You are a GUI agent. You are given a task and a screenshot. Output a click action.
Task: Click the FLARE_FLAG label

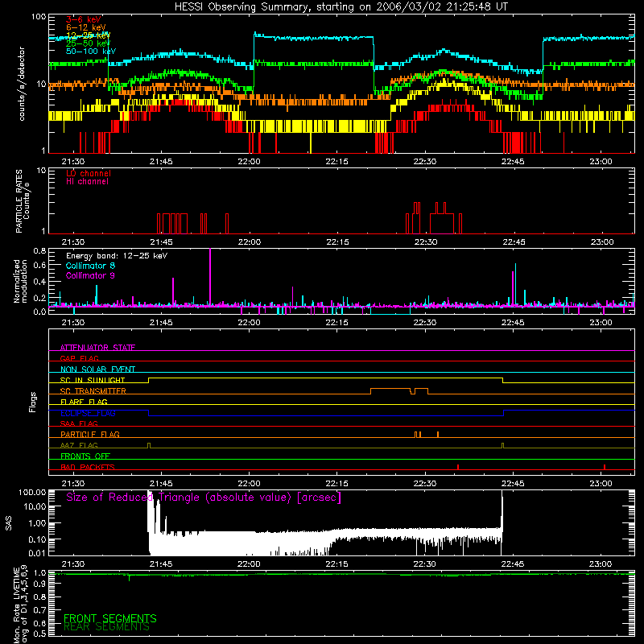pyautogui.click(x=84, y=402)
